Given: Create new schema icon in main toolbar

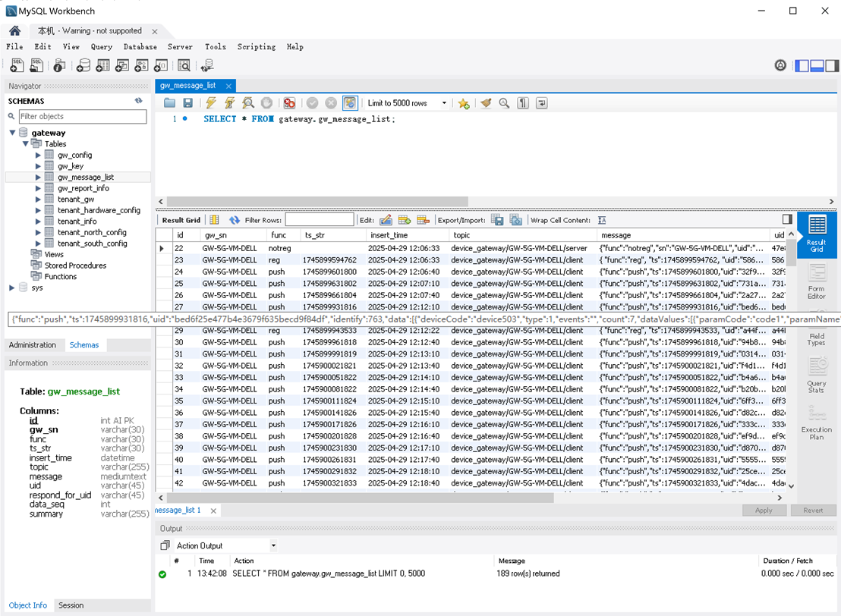Looking at the screenshot, I should pos(83,65).
